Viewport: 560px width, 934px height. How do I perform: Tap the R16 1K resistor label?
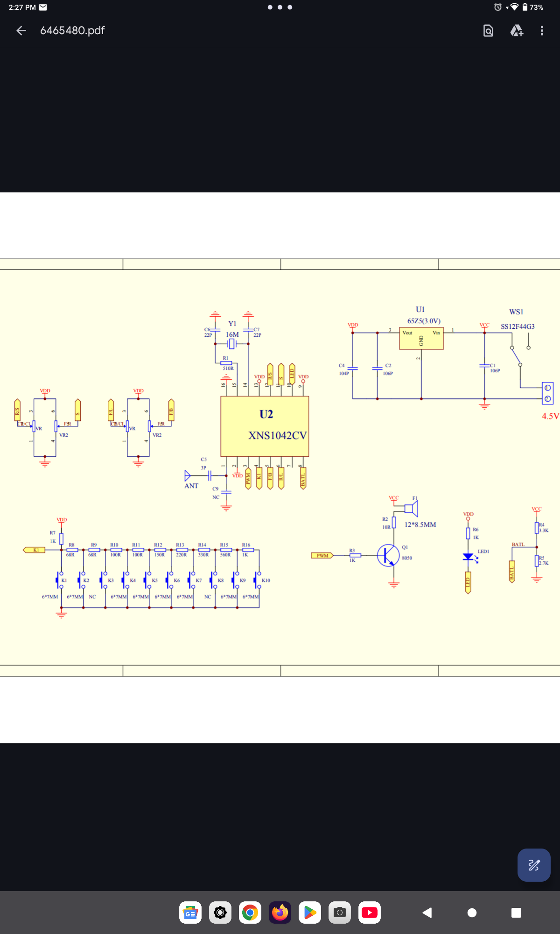pyautogui.click(x=246, y=550)
